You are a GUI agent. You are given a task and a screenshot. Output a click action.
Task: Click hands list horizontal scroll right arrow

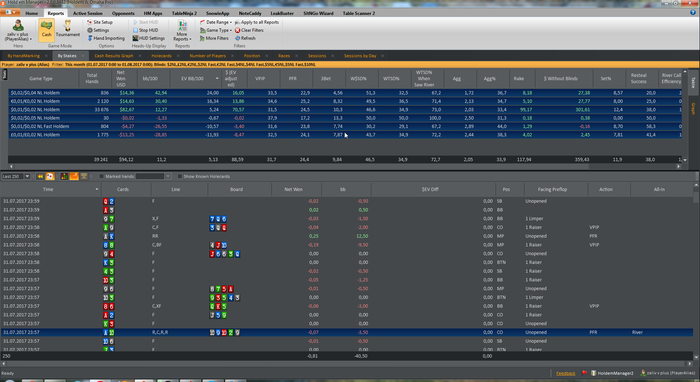690,364
